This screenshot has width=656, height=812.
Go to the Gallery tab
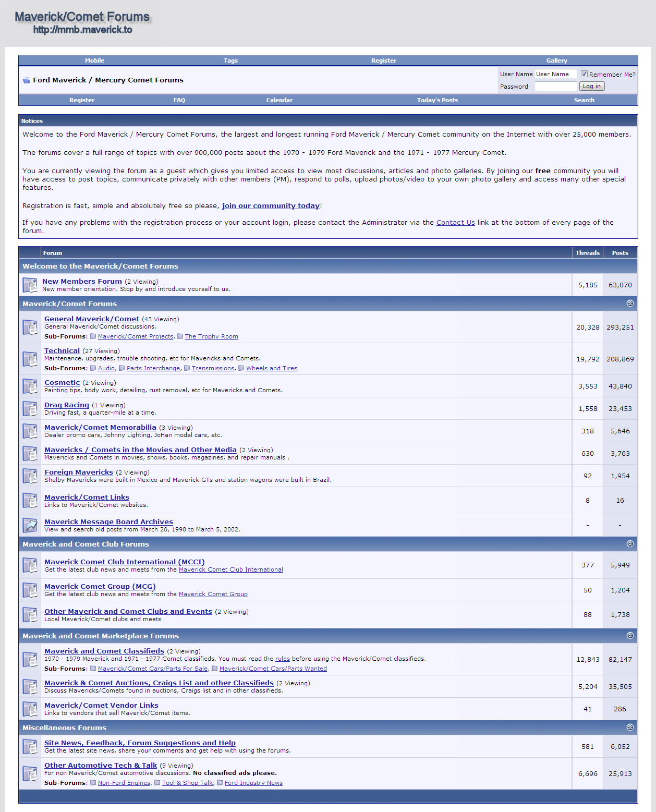point(556,60)
